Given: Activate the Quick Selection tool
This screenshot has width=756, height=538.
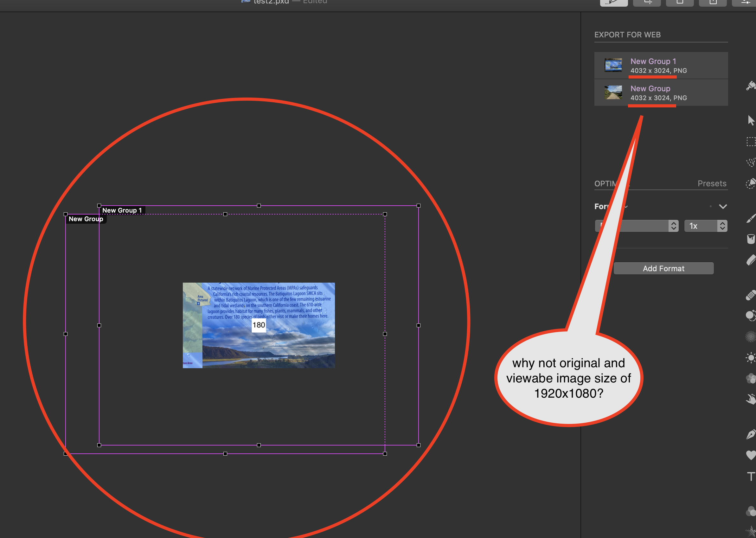Looking at the screenshot, I should coord(751,183).
